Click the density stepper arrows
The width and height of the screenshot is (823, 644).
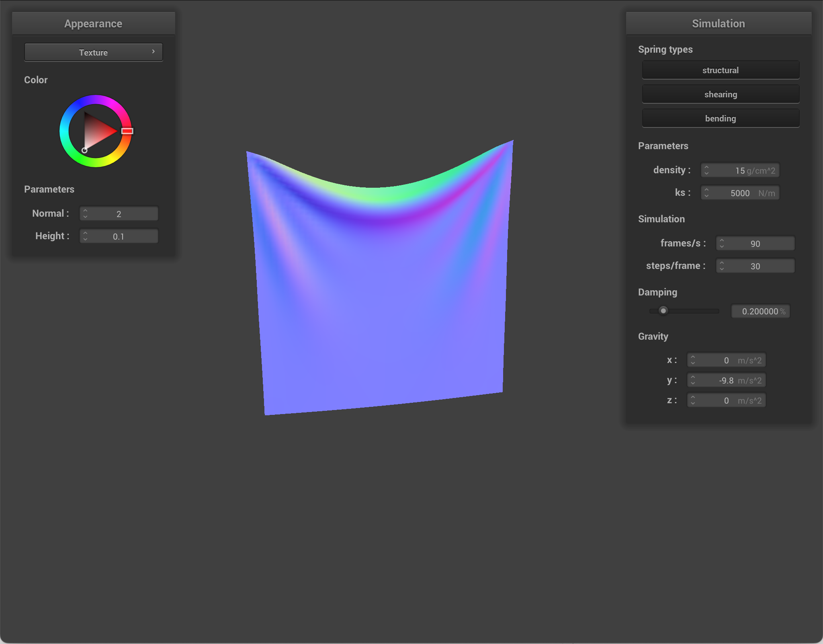(706, 170)
